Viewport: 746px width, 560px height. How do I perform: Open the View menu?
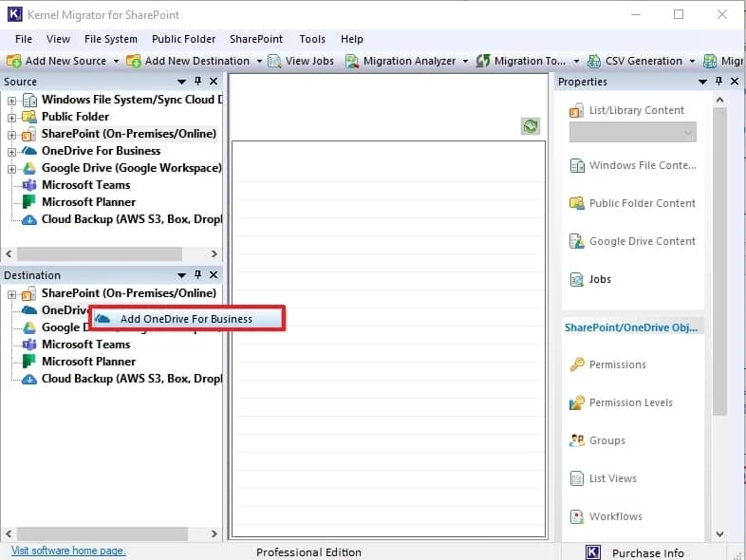tap(58, 39)
